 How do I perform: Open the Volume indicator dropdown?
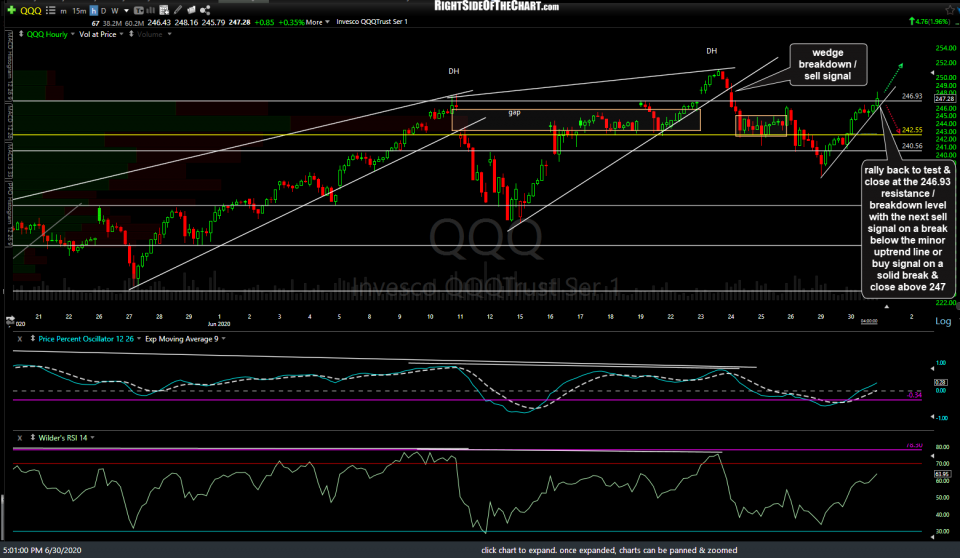point(170,34)
